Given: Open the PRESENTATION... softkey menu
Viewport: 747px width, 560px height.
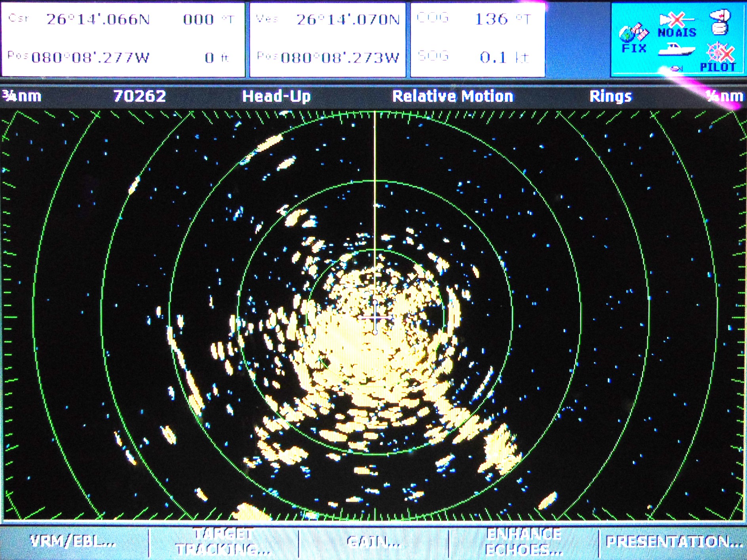Looking at the screenshot, I should point(674,541).
